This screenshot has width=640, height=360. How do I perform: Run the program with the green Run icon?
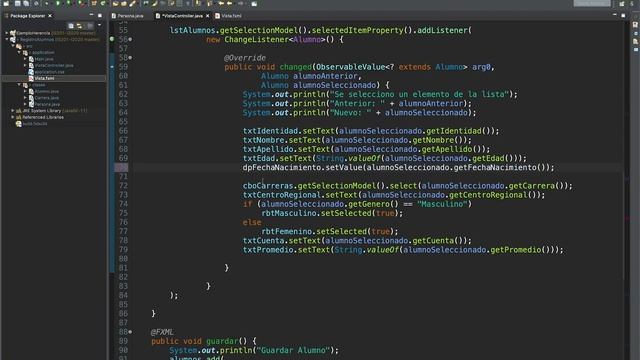58,4
